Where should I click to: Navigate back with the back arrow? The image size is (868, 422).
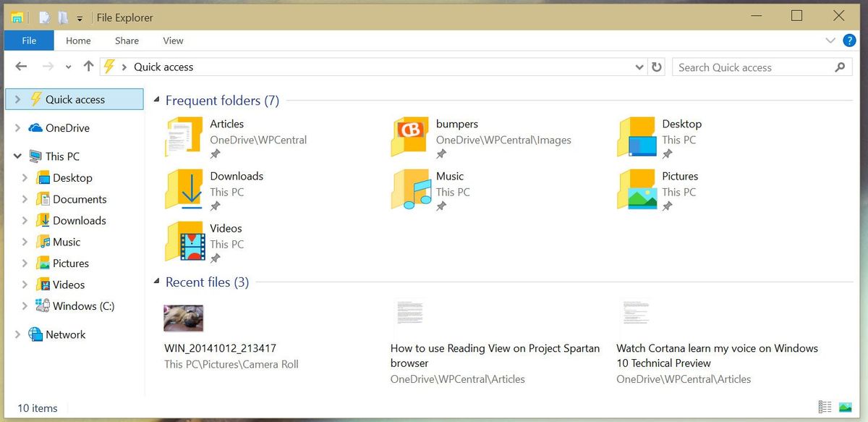click(21, 67)
